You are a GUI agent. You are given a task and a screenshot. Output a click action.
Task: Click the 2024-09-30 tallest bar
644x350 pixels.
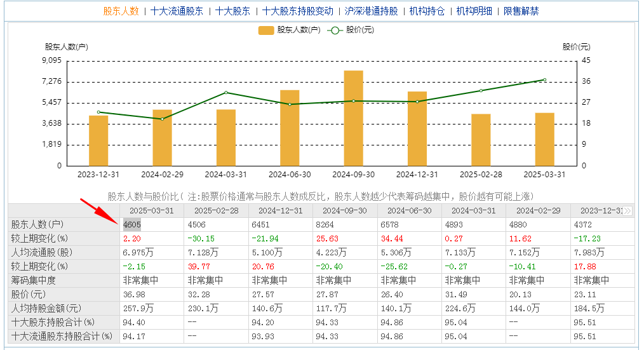[x=354, y=118]
